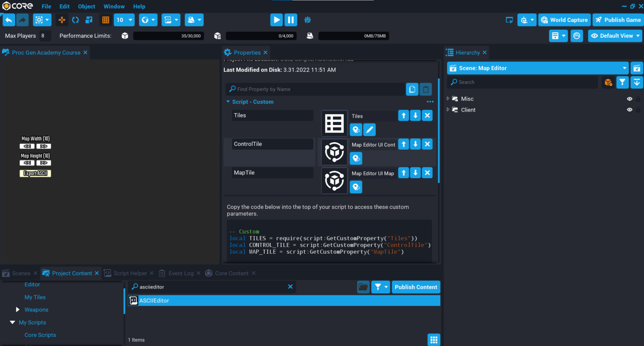Delete the MapTile custom property
Viewport: 644px width, 346px height.
click(427, 172)
